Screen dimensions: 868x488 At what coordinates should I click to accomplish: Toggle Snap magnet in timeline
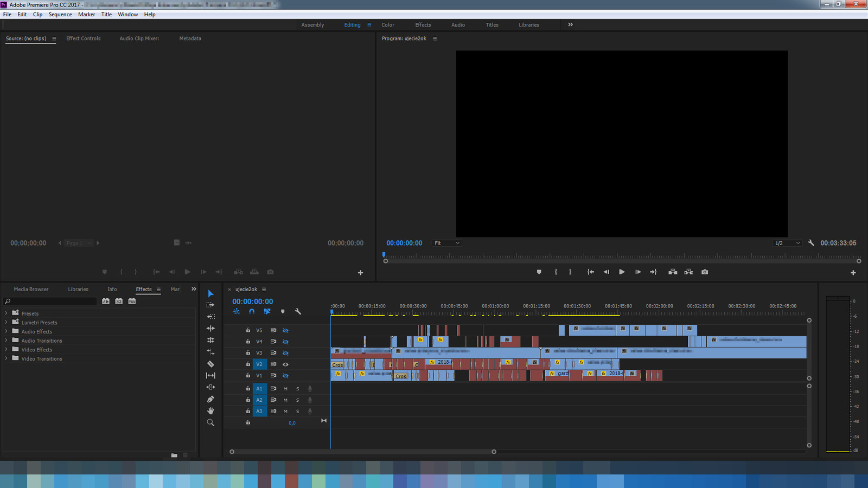point(252,312)
